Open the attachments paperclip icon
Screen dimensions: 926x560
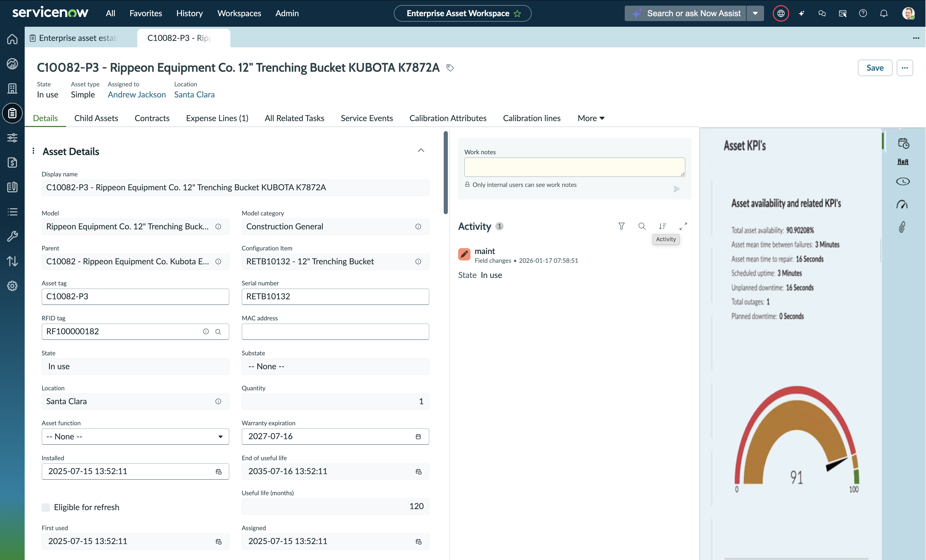coord(902,227)
